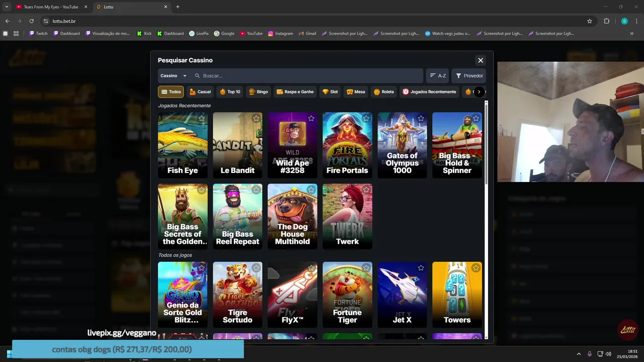Reload the lottu.bet.br page
The height and width of the screenshot is (362, 644).
coord(31,21)
